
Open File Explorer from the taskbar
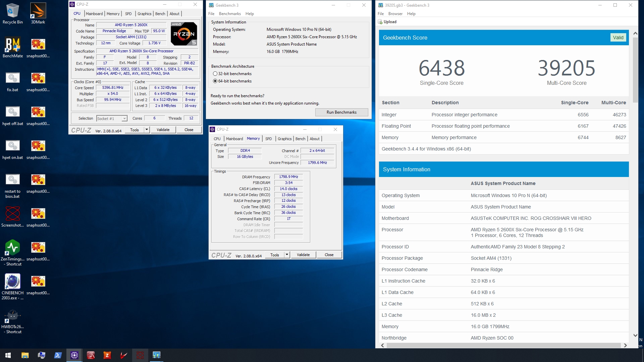coord(25,355)
